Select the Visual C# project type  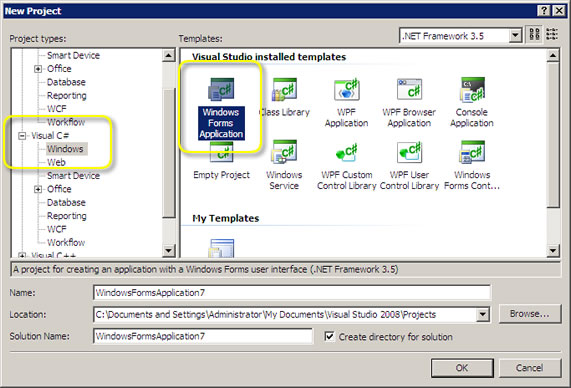point(50,136)
